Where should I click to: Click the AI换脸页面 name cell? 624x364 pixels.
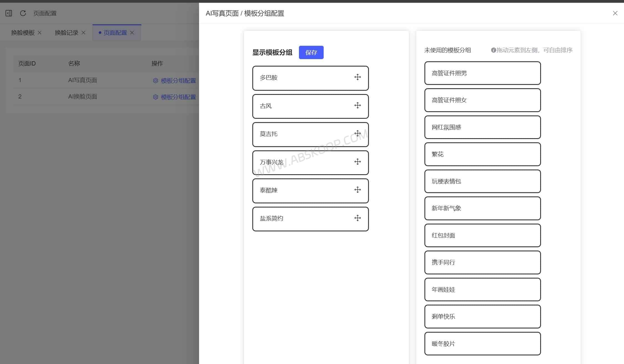pos(82,97)
